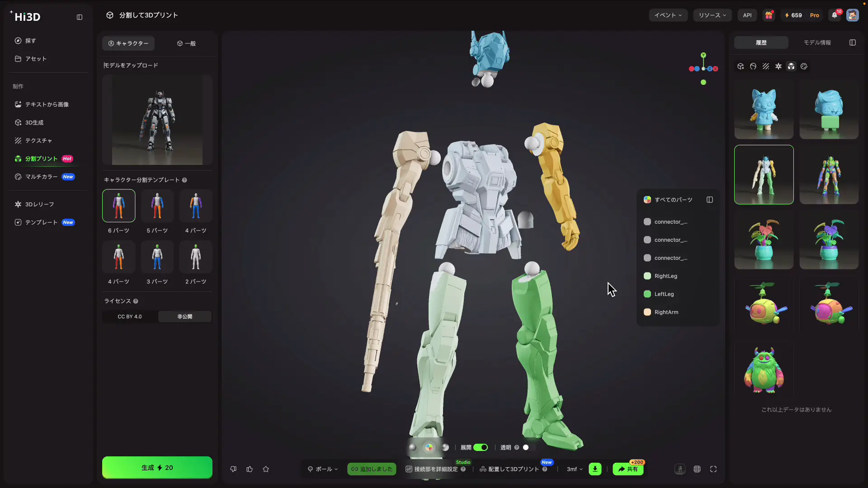868x488 pixels.
Task: Enter fullscreen viewport mode
Action: point(713,469)
